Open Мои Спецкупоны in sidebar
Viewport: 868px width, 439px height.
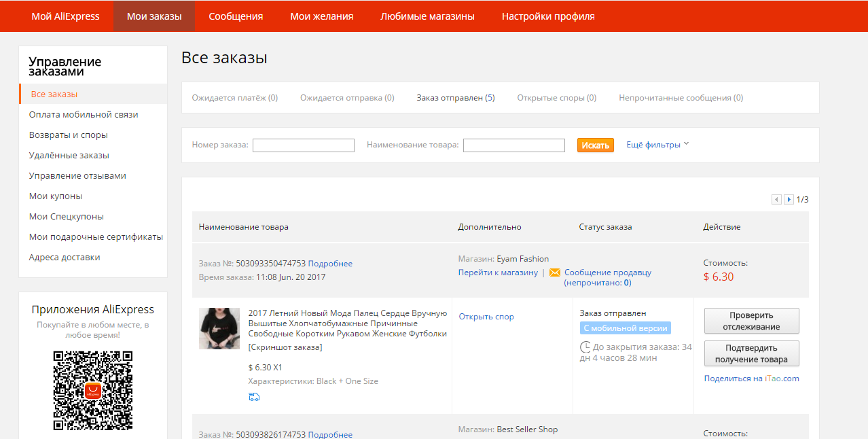click(67, 217)
